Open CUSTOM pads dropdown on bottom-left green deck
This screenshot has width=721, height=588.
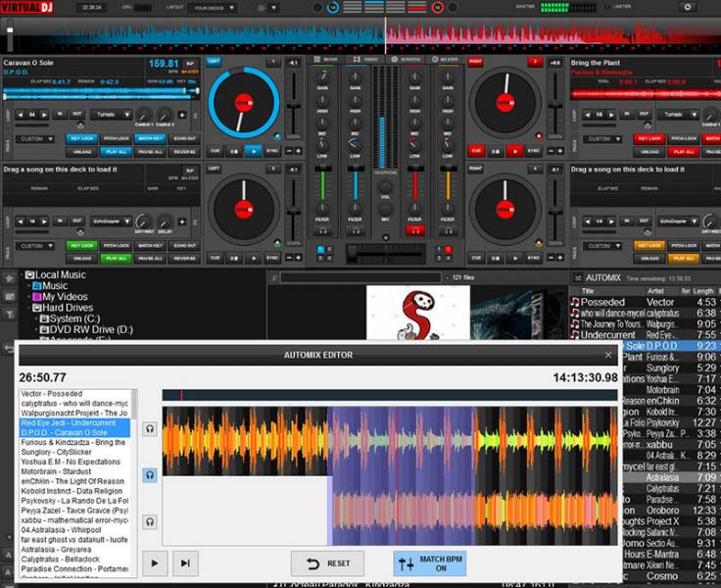[35, 246]
